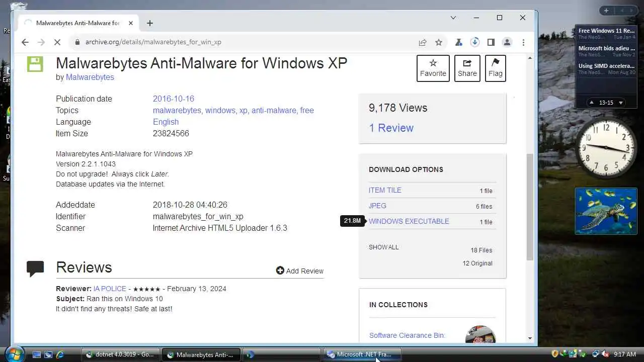Viewport: 644px width, 362px height.
Task: Launch Internet Explorer from quick launch
Action: (60, 354)
